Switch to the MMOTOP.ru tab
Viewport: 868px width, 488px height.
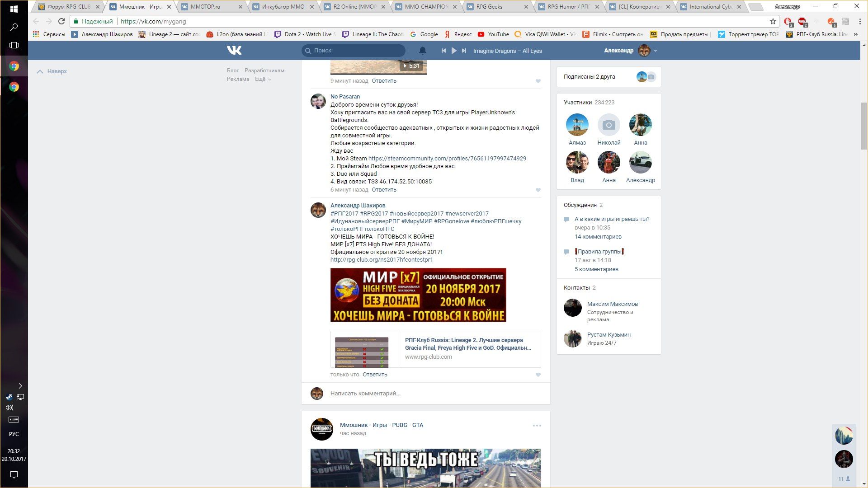coord(212,7)
